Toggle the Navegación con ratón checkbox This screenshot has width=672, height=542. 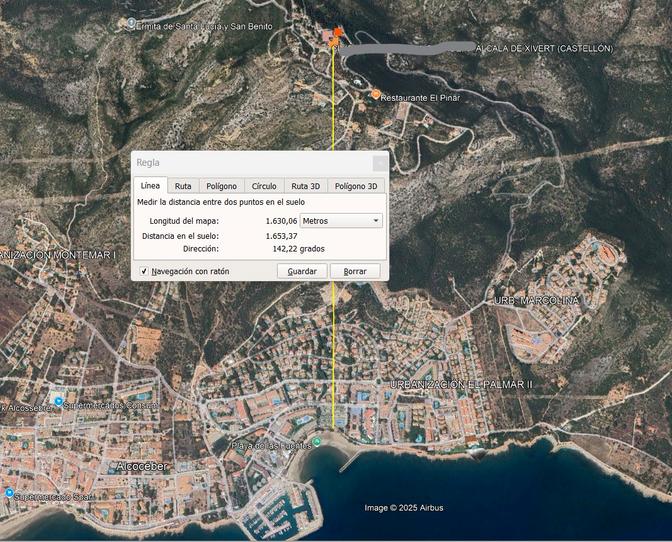[145, 271]
